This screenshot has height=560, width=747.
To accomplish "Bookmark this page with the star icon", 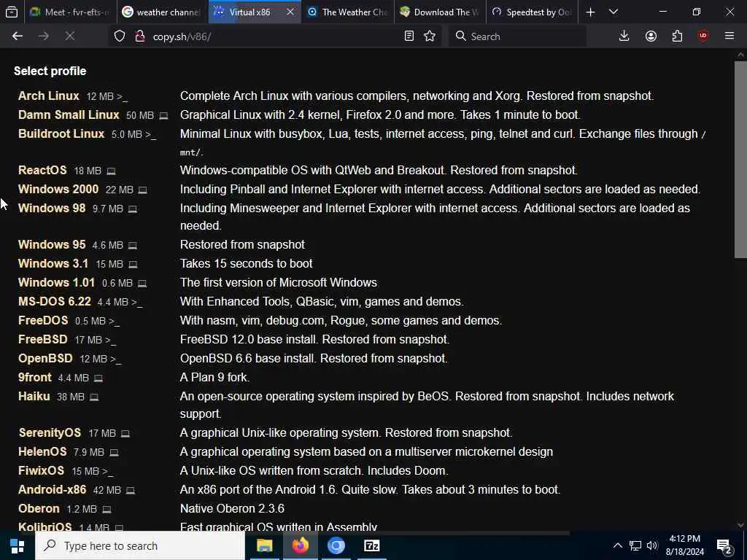I will pos(430,36).
